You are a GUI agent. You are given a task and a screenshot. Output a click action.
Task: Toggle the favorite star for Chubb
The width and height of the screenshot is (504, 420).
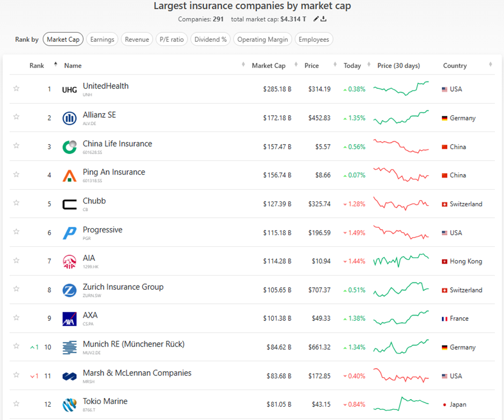coord(16,203)
